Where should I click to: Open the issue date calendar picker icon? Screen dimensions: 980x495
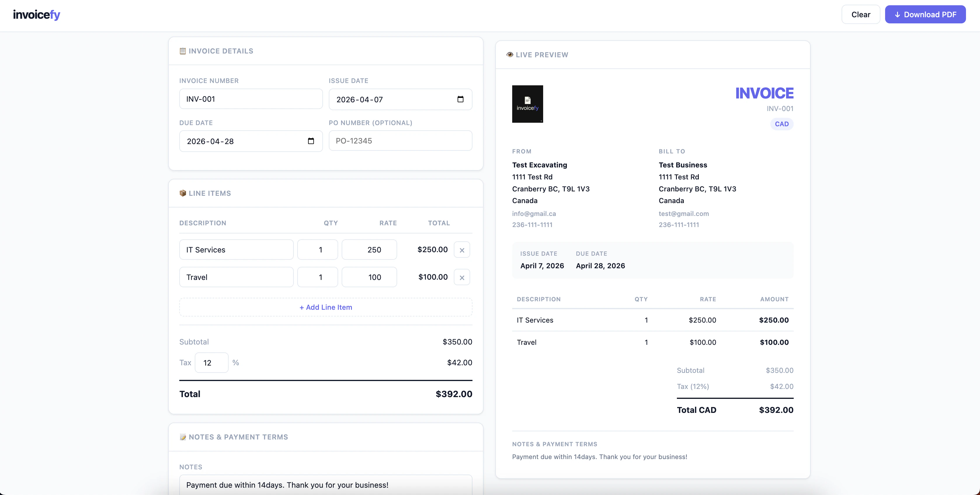coord(460,99)
